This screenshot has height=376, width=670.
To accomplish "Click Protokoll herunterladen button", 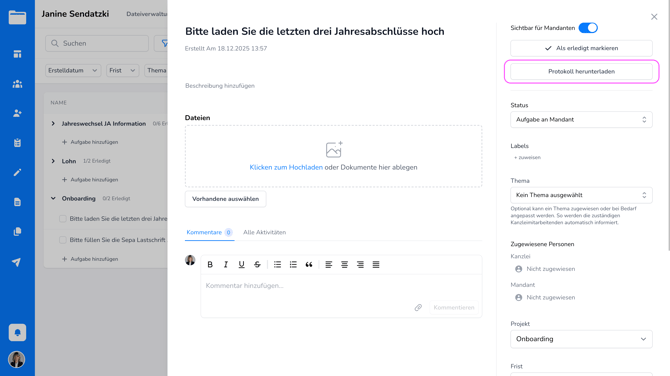I will (581, 71).
